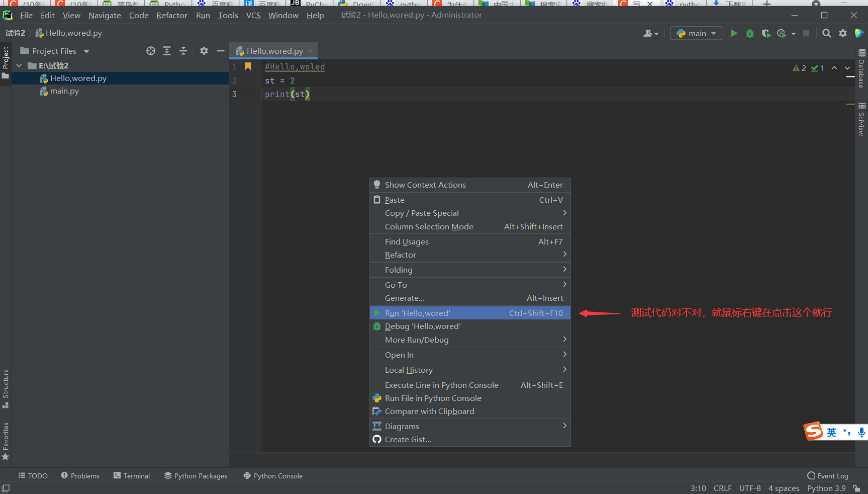Image resolution: width=868 pixels, height=494 pixels.
Task: Open the Project side tab
Action: [6, 63]
